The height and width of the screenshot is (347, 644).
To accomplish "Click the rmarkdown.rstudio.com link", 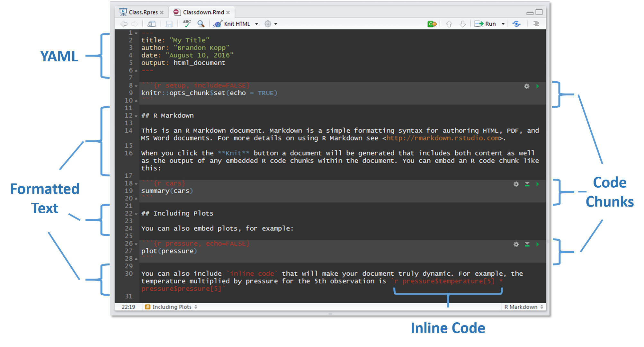I will 443,138.
